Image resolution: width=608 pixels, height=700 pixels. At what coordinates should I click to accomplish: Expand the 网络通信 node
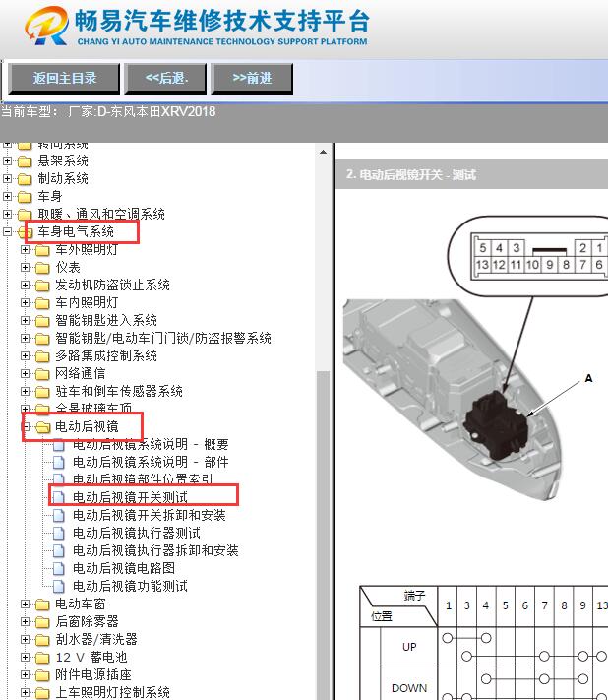pyautogui.click(x=25, y=374)
